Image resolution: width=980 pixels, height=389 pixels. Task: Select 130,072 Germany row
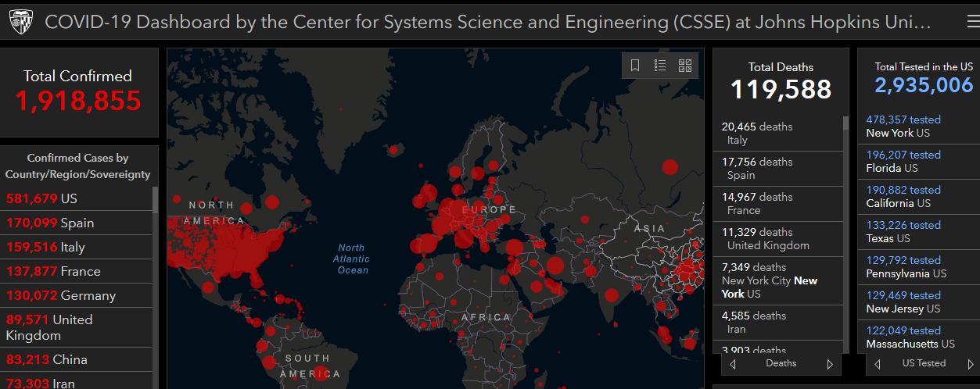(76, 295)
